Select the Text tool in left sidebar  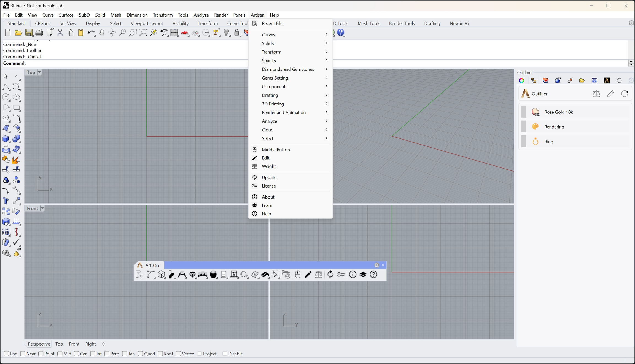coord(6,201)
